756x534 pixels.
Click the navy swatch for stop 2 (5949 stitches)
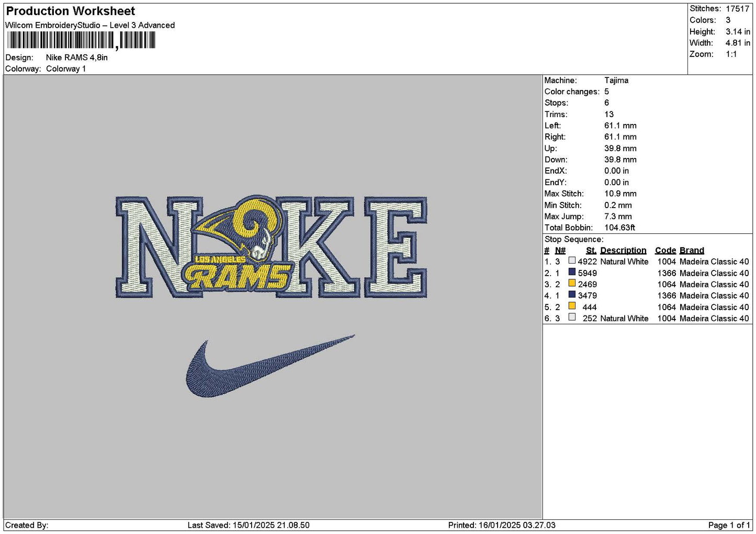572,272
